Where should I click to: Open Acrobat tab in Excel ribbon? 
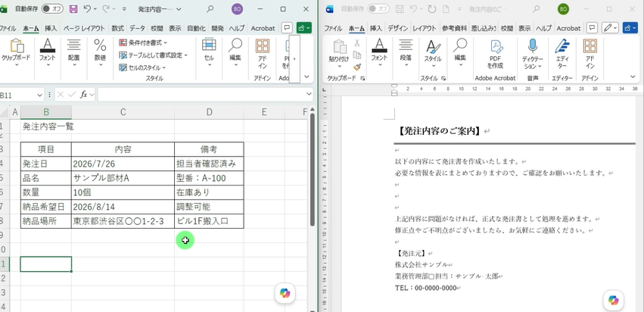(x=263, y=28)
